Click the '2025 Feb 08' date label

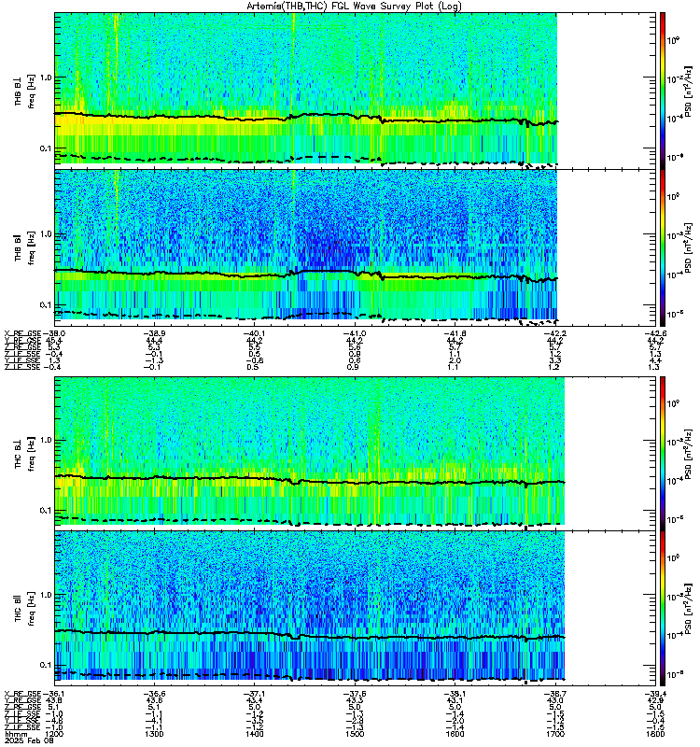pos(29,740)
